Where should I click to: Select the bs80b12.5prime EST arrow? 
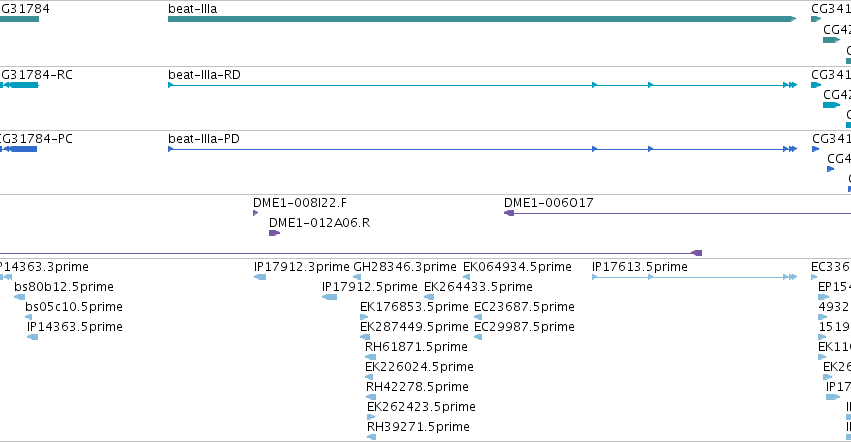click(20, 297)
